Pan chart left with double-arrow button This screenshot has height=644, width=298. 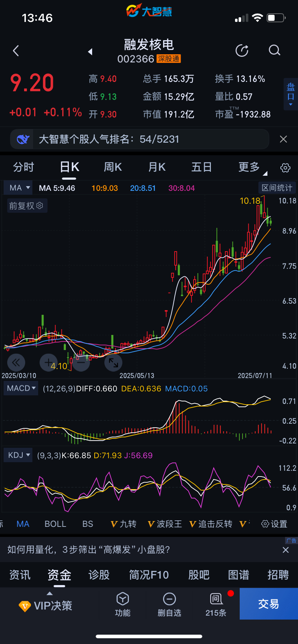pos(16,363)
